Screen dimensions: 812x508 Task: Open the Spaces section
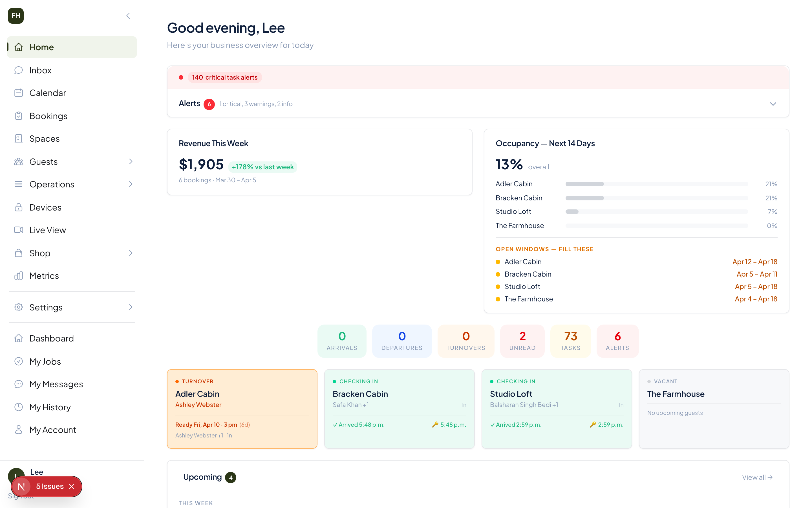[x=72, y=138]
